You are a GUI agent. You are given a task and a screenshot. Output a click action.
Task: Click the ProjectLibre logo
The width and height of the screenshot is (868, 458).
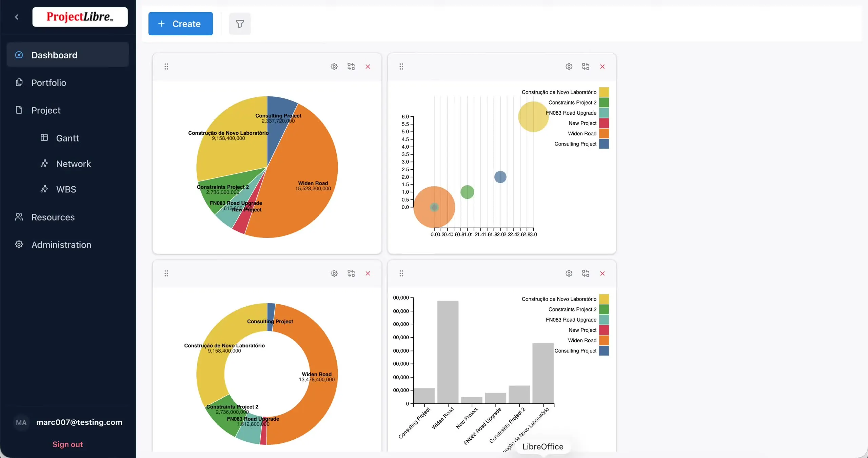(80, 17)
